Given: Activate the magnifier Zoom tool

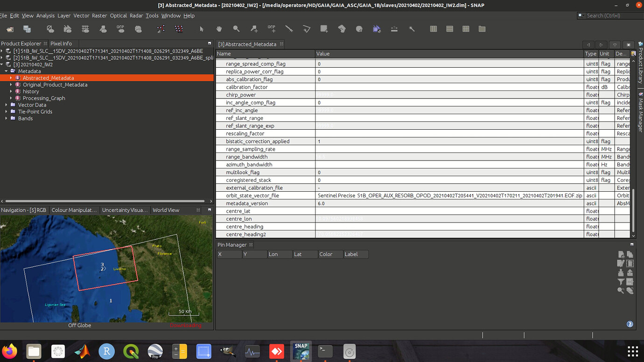Looking at the screenshot, I should pos(236,29).
